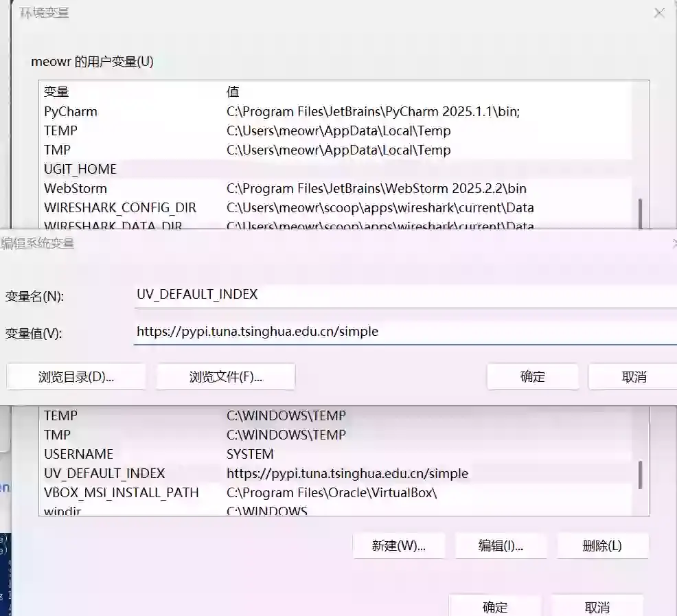Screen dimensions: 677x616
Task: Select the VBOX_MSI_INSTALL_PATH system variable
Action: tap(121, 492)
